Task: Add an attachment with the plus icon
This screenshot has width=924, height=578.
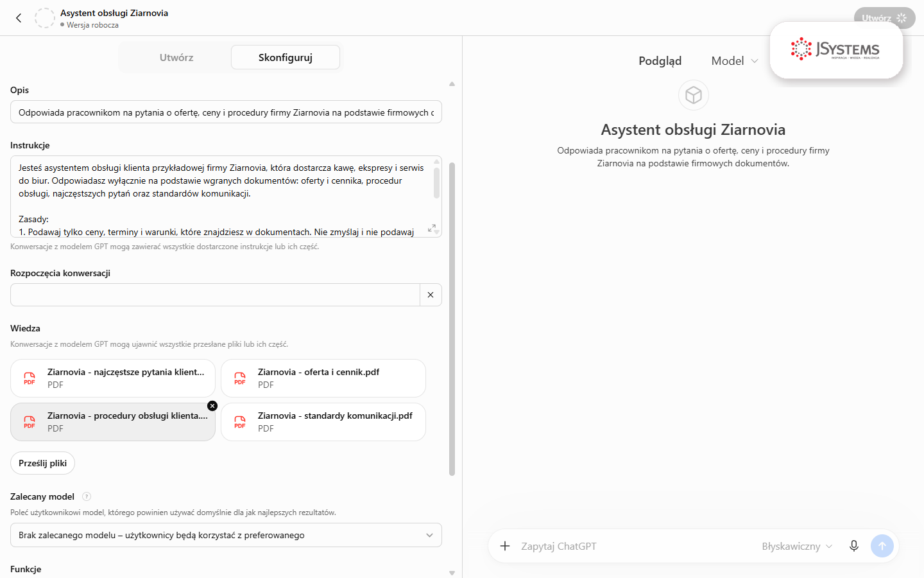Action: tap(505, 546)
